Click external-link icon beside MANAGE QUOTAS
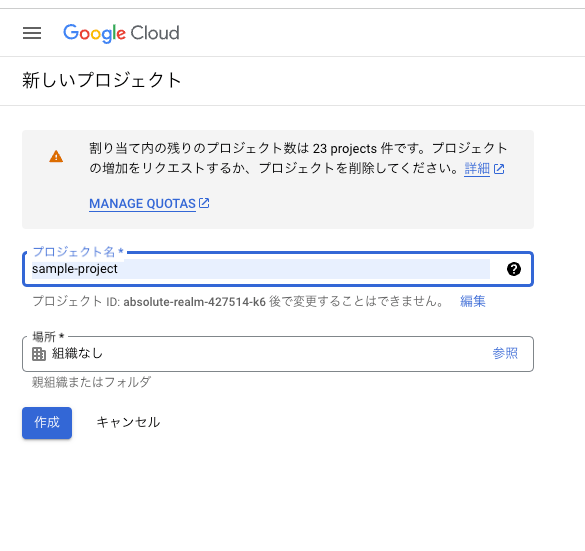The image size is (585, 551). point(204,203)
